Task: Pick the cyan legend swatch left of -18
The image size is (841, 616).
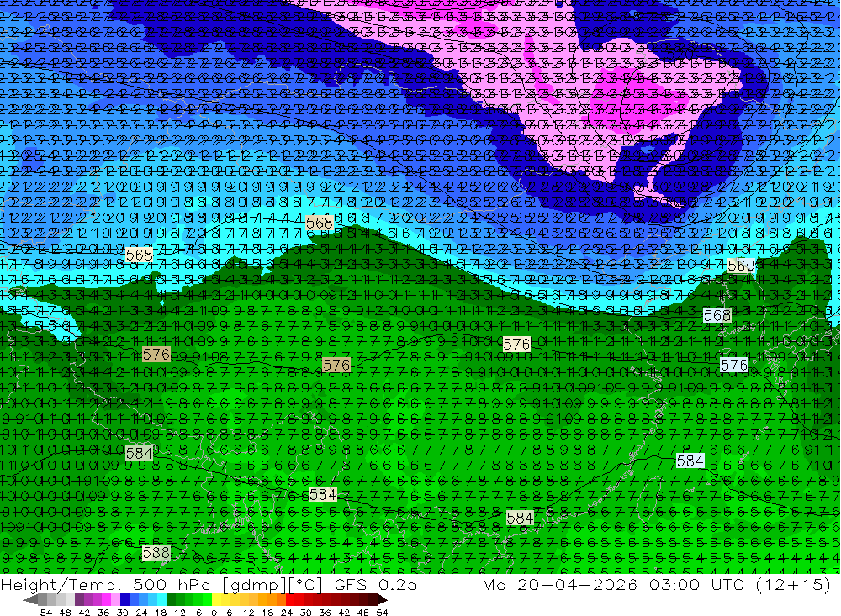Action: (x=161, y=600)
